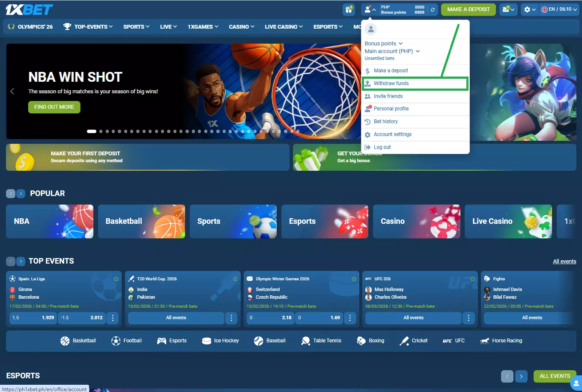Favorite the Girona vs Barcelona match
Image resolution: width=582 pixels, height=392 pixels.
tap(116, 279)
